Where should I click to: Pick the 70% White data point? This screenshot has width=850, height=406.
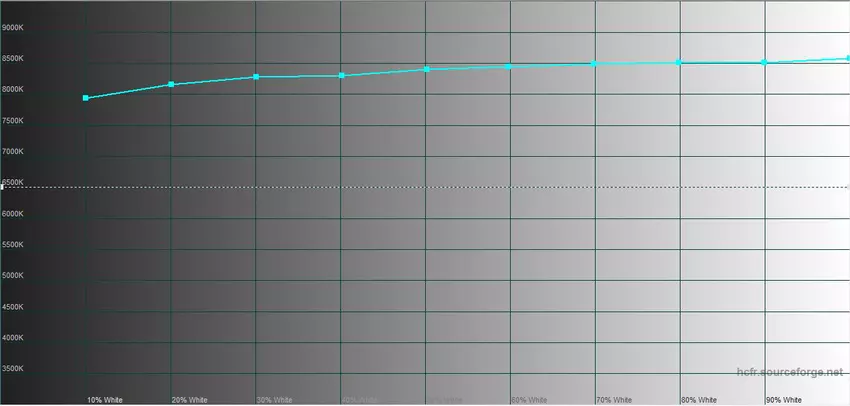point(594,64)
